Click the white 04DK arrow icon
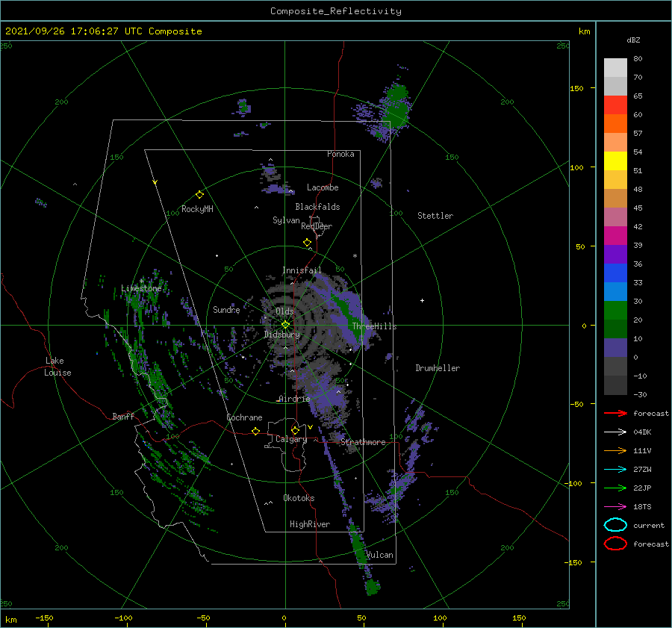 click(615, 432)
